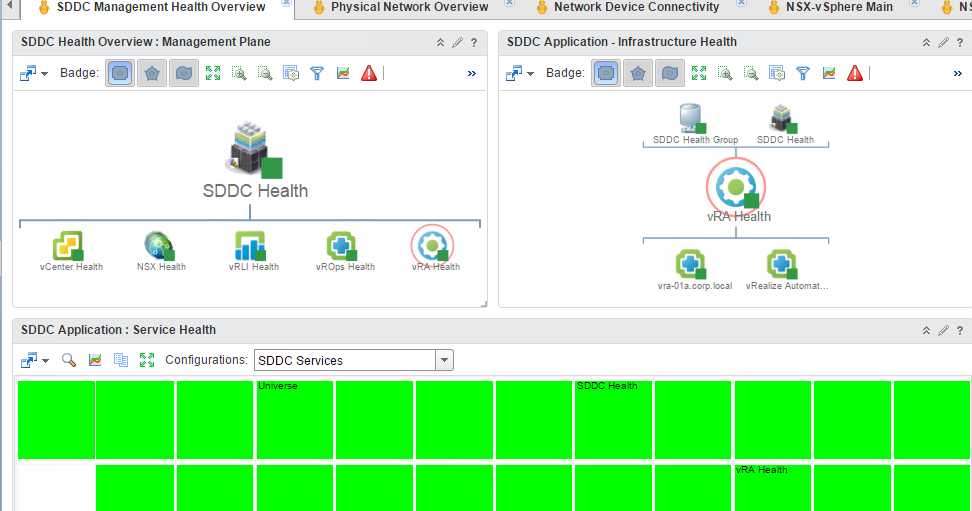Select the NSX Health node
The image size is (972, 511).
tap(160, 245)
